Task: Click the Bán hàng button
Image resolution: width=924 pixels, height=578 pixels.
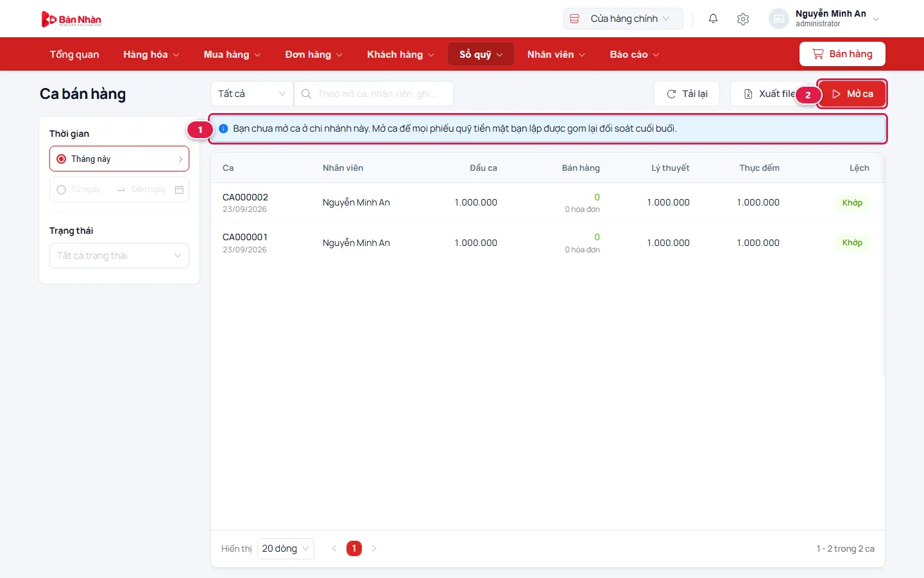Action: point(843,54)
